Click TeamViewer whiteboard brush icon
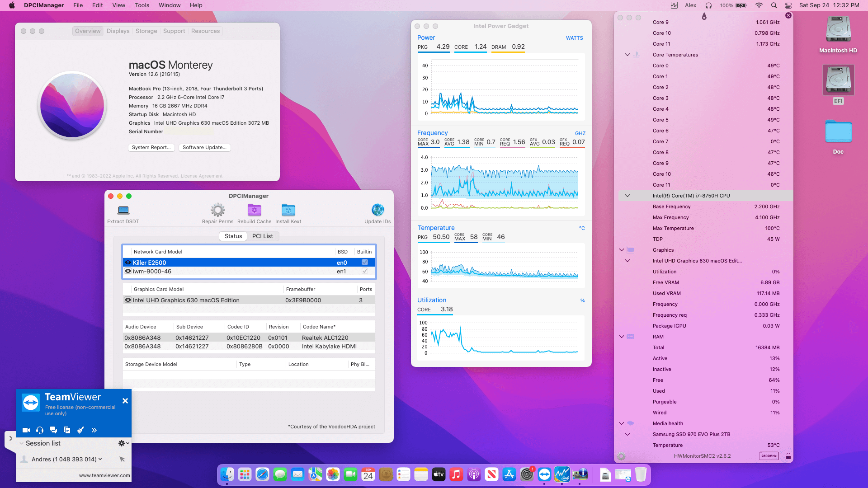 pyautogui.click(x=80, y=430)
